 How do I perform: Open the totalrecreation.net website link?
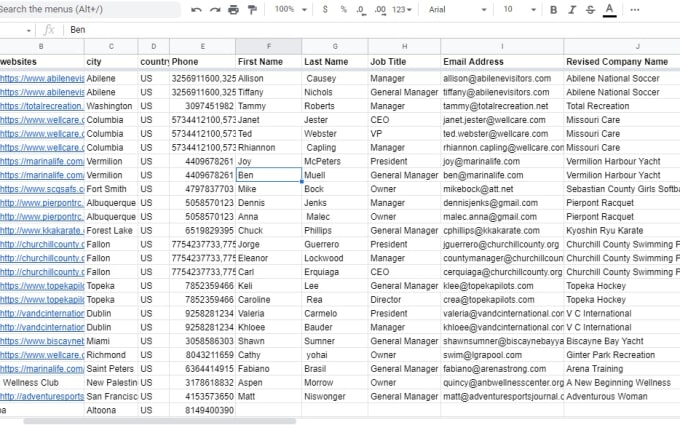coord(42,105)
